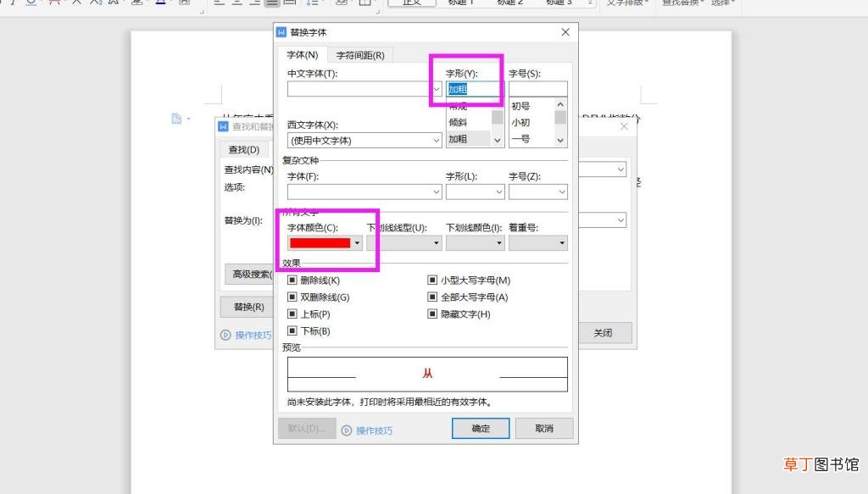
Task: Click the 替换字体 dialog title icon
Action: coord(281,32)
